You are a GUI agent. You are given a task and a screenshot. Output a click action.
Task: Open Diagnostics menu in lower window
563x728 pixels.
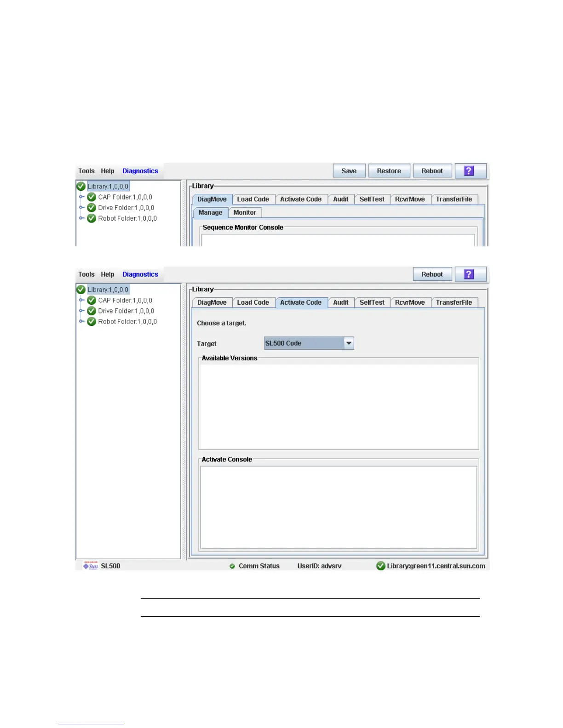(x=140, y=274)
